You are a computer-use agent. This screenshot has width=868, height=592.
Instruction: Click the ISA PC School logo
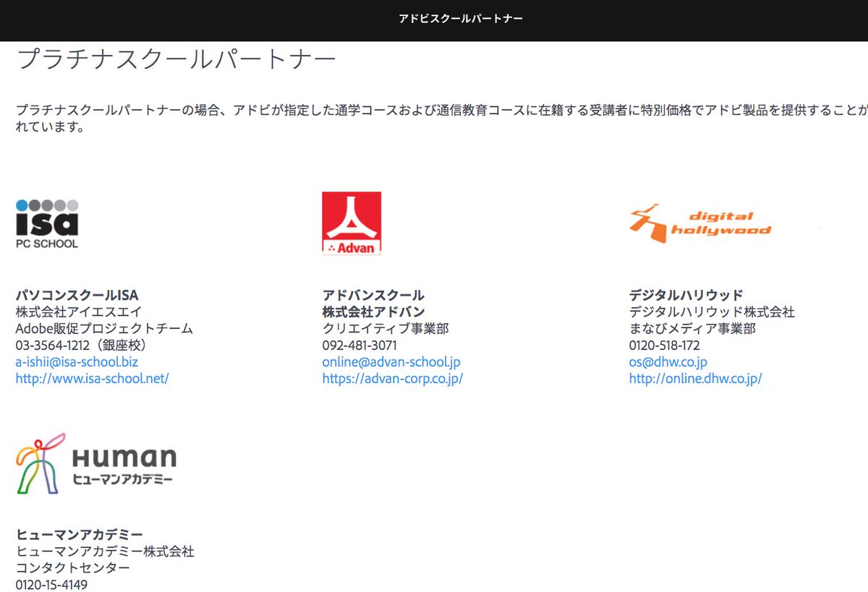(x=47, y=224)
